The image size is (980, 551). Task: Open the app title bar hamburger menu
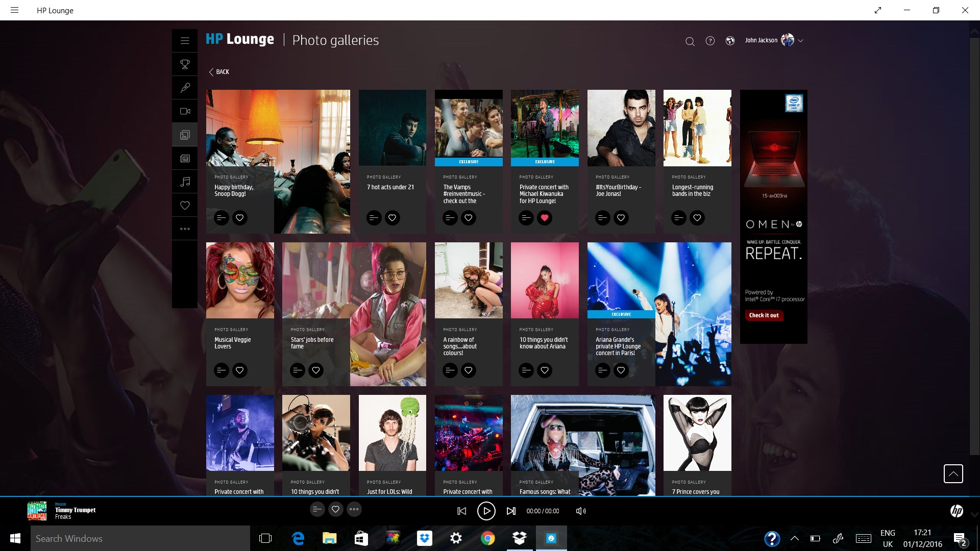pos(14,10)
